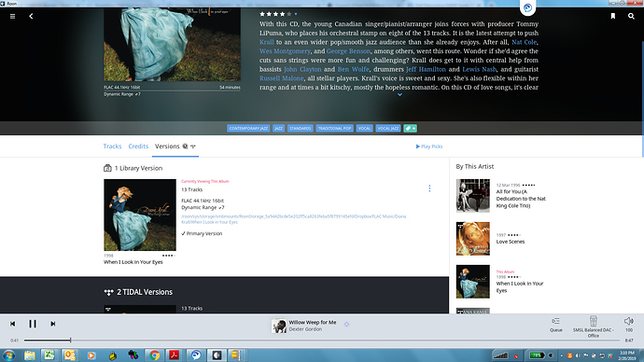This screenshot has width=644, height=362.
Task: Open the hamburger navigation menu
Action: (13, 17)
